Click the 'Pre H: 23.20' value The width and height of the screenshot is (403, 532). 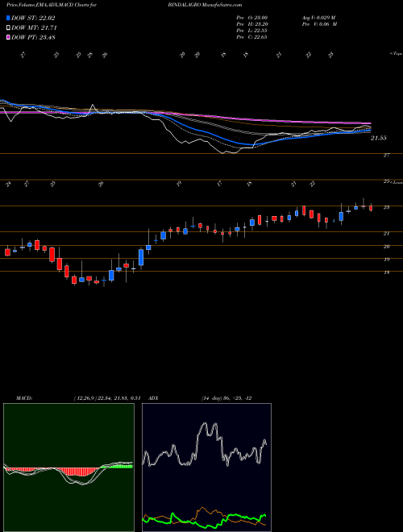point(251,24)
